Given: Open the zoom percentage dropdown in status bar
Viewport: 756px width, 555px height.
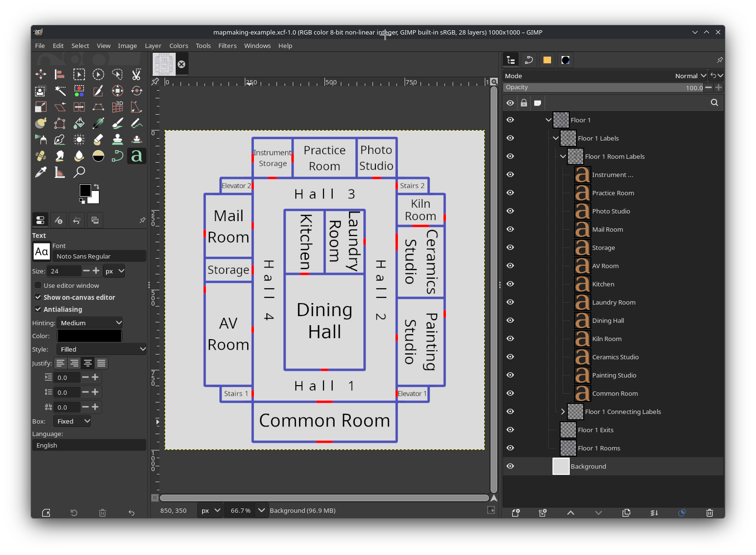Looking at the screenshot, I should [x=261, y=510].
